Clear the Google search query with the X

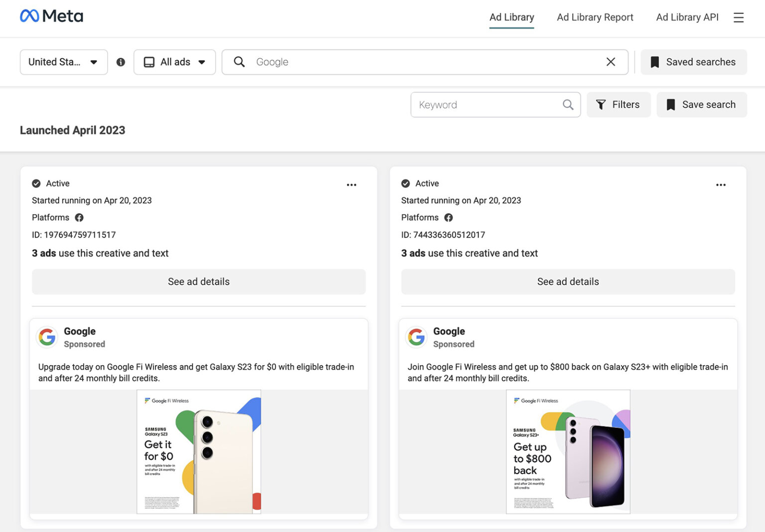[611, 62]
